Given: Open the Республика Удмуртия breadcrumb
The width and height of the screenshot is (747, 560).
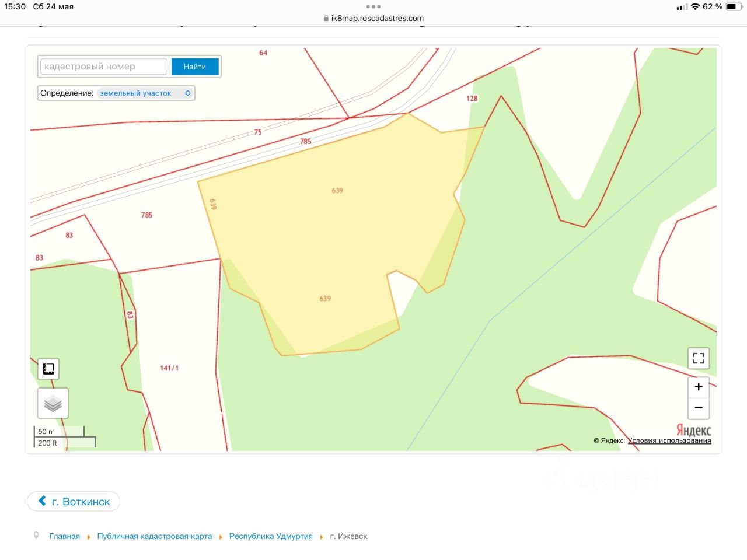Looking at the screenshot, I should point(271,536).
